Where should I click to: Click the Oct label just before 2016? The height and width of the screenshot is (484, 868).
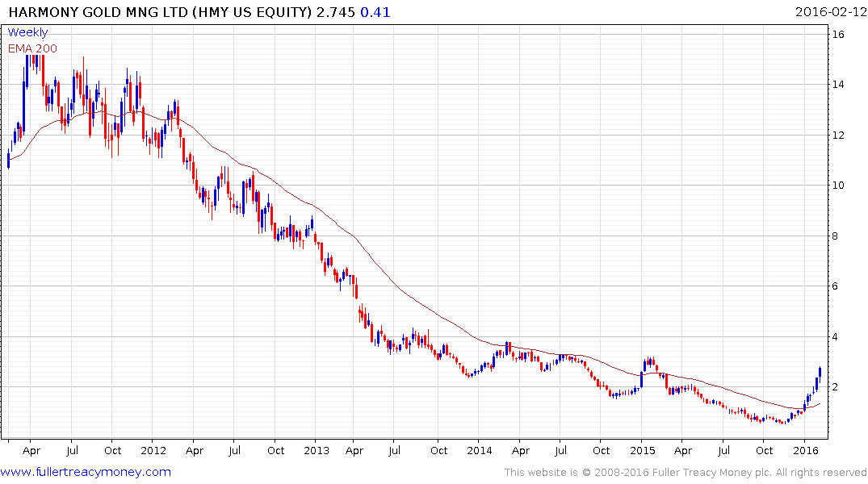click(765, 451)
